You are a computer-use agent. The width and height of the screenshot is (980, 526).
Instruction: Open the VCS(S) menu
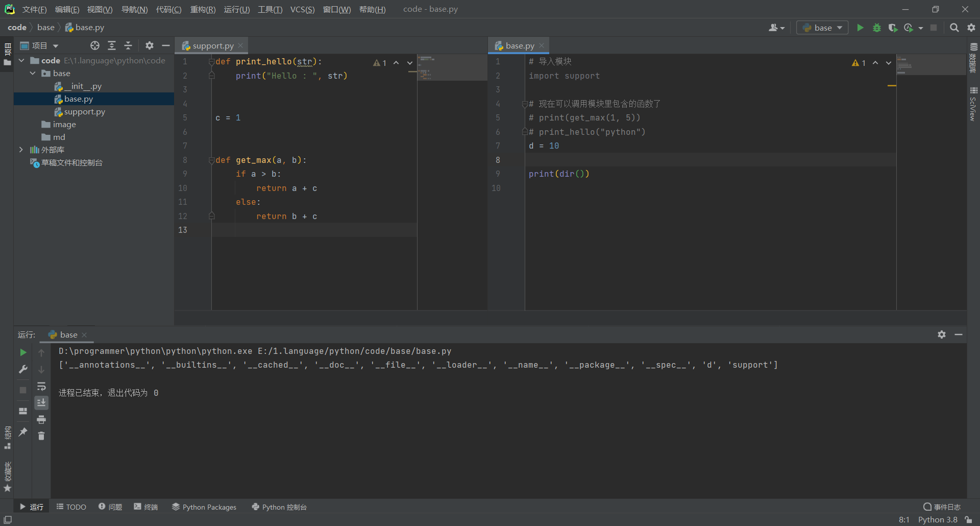click(302, 9)
